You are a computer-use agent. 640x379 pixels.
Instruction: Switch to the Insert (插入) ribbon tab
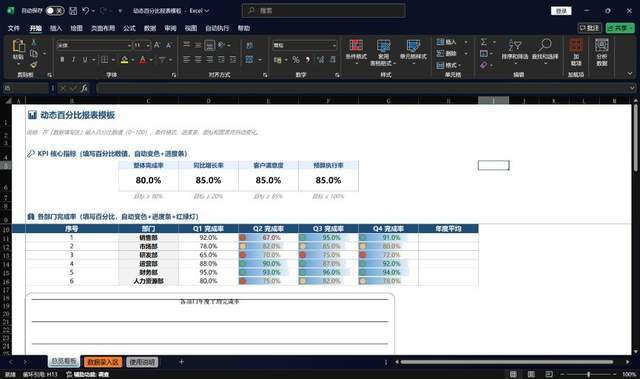56,28
